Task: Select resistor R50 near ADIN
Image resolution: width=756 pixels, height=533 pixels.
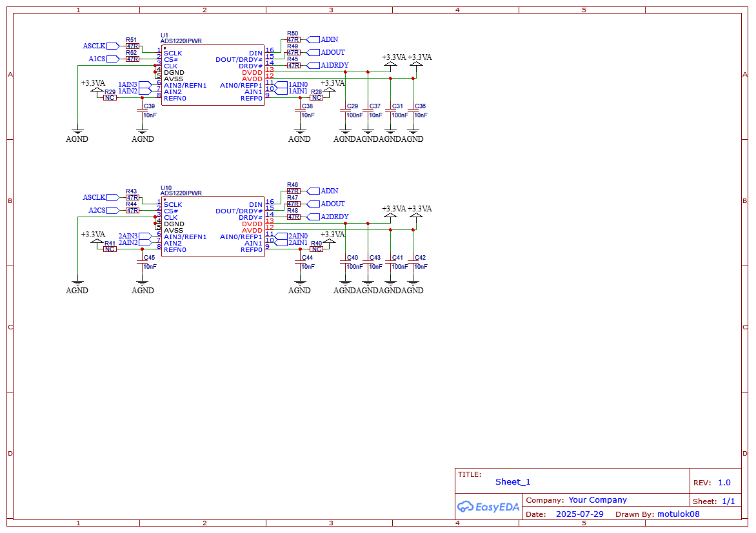Action: click(x=293, y=39)
